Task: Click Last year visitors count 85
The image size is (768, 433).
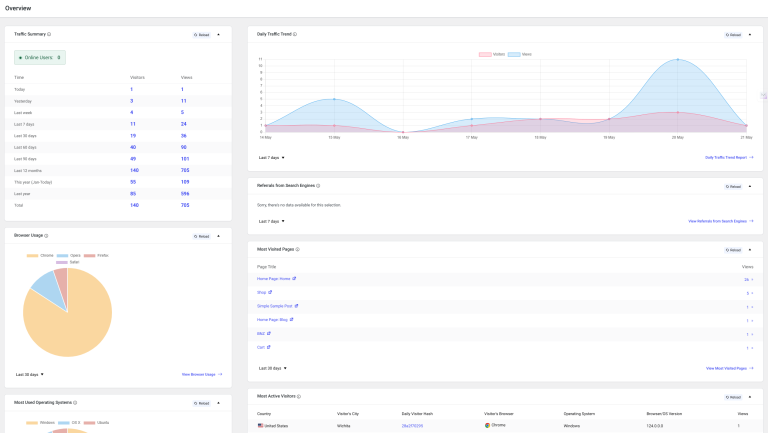Action: click(133, 193)
